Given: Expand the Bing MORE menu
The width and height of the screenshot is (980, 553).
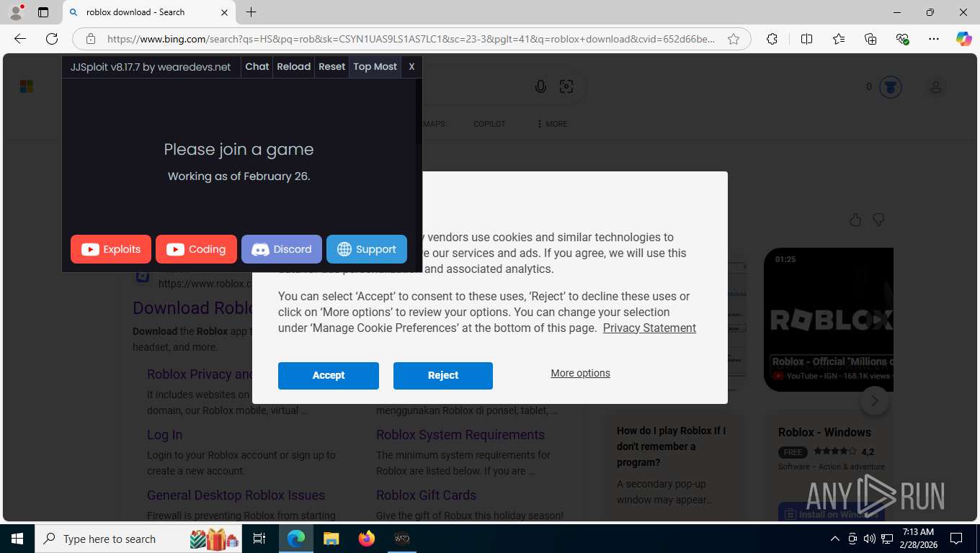Looking at the screenshot, I should [552, 124].
